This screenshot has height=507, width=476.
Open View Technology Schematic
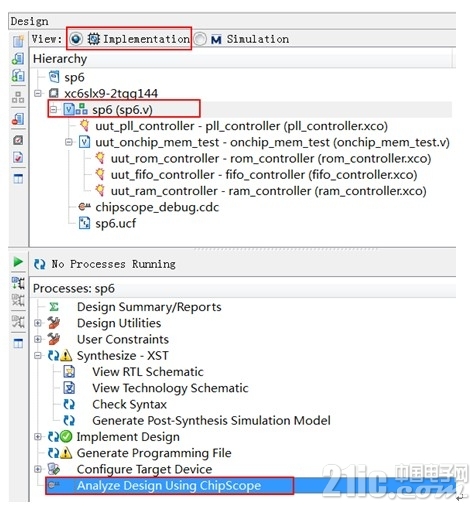[x=170, y=388]
